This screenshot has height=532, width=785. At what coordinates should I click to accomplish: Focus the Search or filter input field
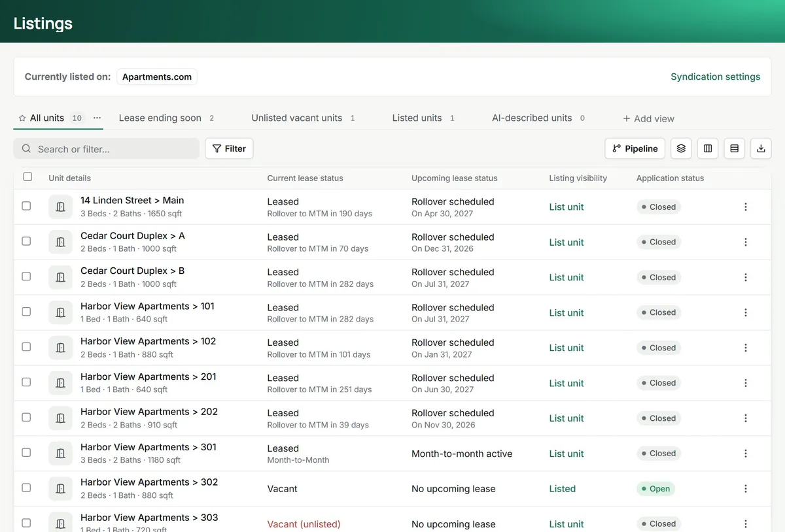pos(107,148)
